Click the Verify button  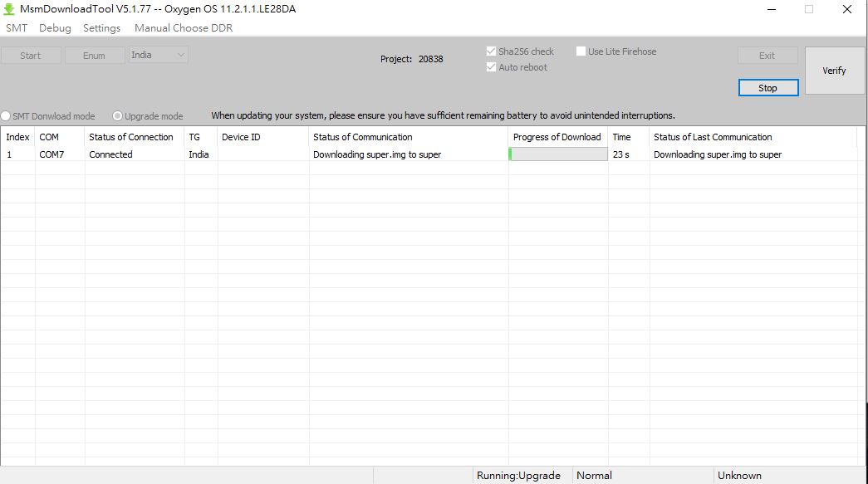(834, 71)
